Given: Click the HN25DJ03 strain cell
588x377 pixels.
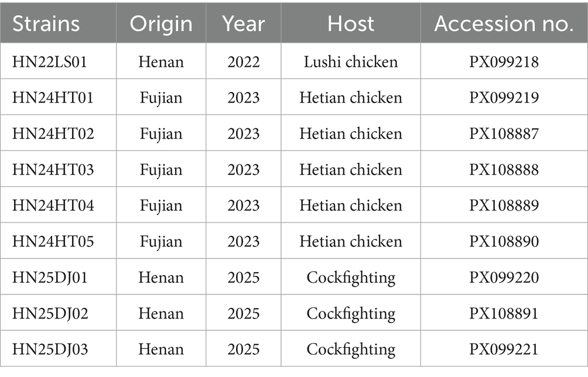Looking at the screenshot, I should tap(50, 349).
